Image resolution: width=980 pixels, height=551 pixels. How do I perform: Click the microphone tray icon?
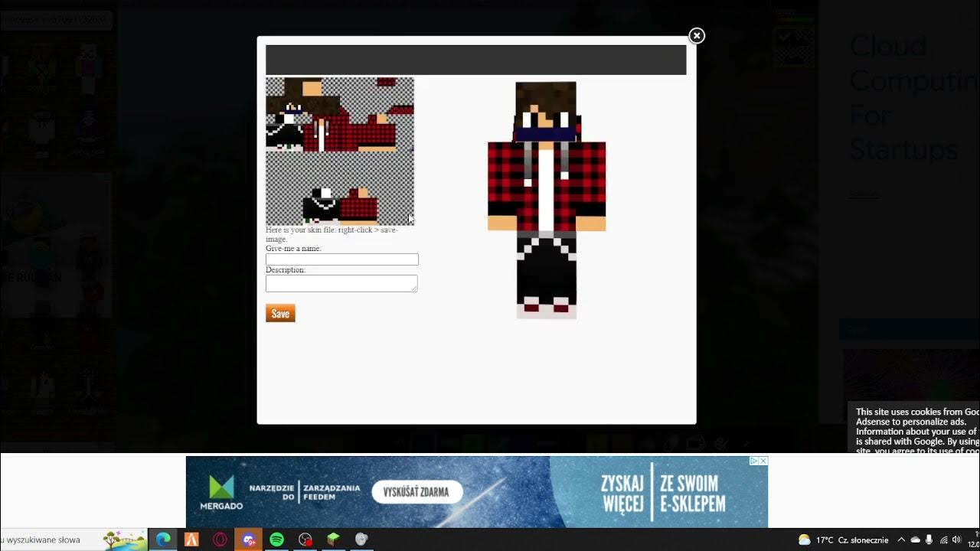click(x=929, y=540)
